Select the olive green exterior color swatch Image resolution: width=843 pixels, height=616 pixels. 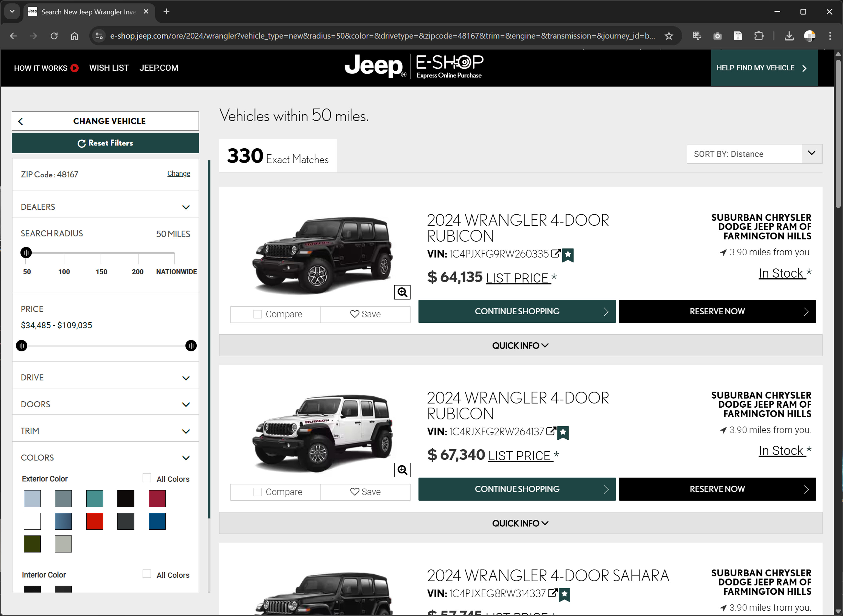coord(32,544)
